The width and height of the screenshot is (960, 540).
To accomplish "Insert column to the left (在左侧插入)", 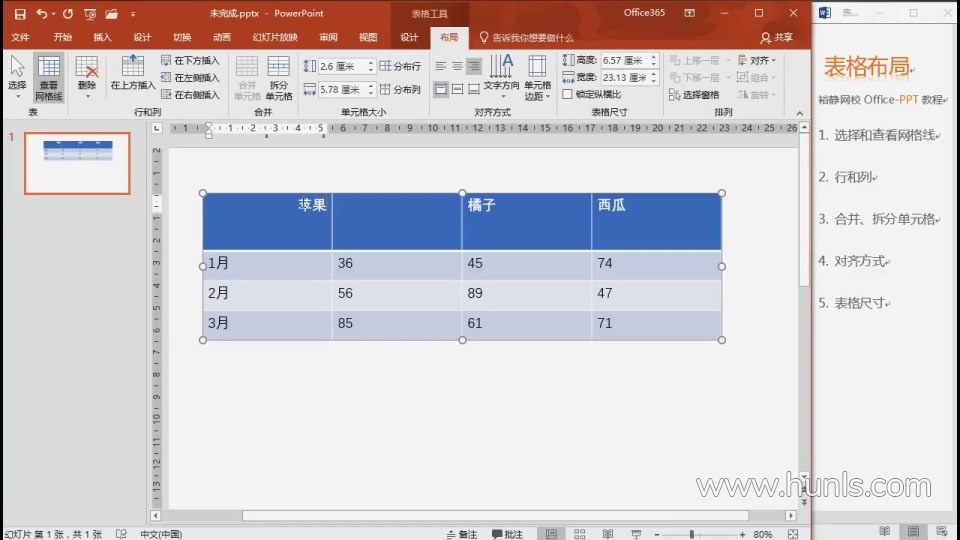I will (190, 77).
